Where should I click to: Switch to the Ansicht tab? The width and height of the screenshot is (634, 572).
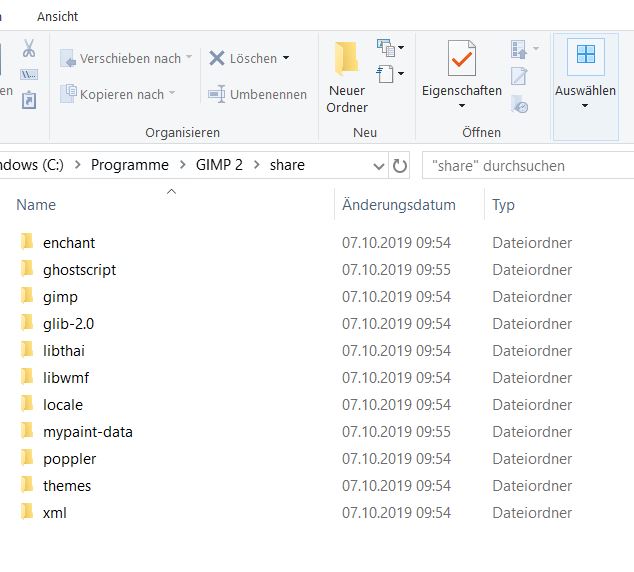coord(57,17)
